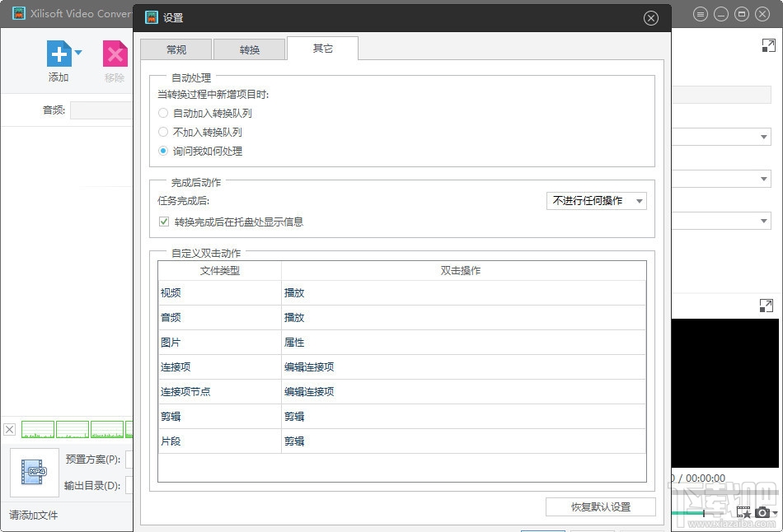Select the 音频 file type cell
Screen dimensions: 783x532
pyautogui.click(x=220, y=317)
